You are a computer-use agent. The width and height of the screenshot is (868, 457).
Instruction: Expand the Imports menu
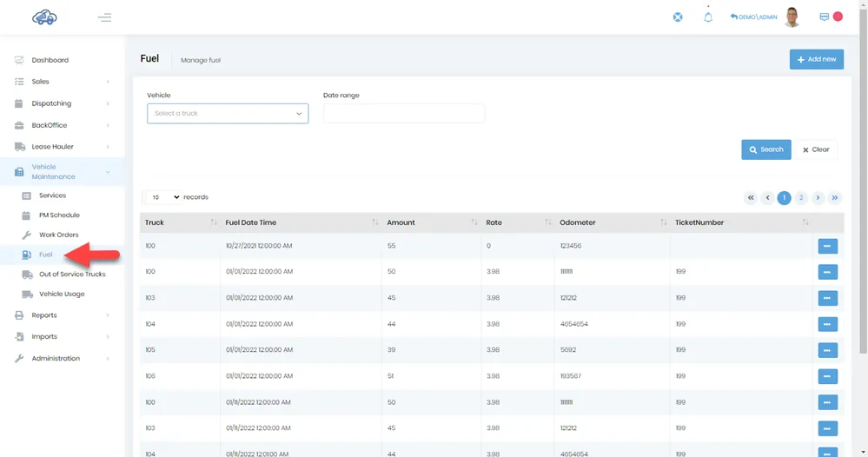click(x=62, y=336)
